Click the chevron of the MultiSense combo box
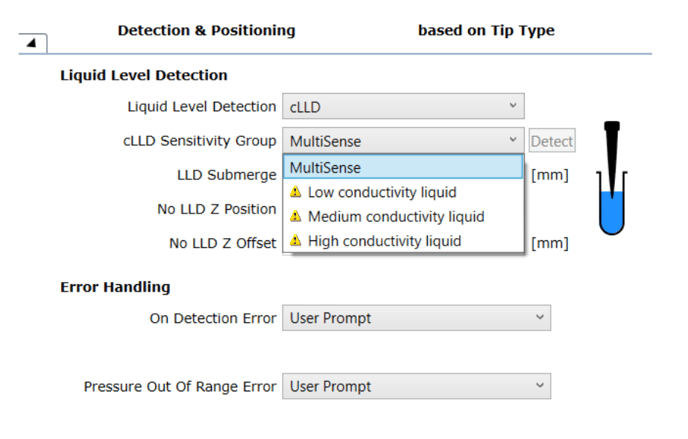This screenshot has width=688, height=439. click(x=512, y=140)
